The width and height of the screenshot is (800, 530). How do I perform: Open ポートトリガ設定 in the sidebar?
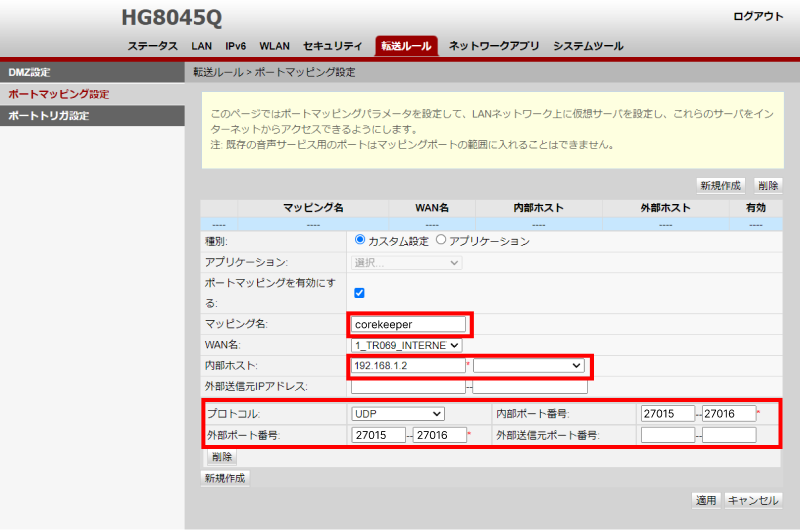click(48, 116)
